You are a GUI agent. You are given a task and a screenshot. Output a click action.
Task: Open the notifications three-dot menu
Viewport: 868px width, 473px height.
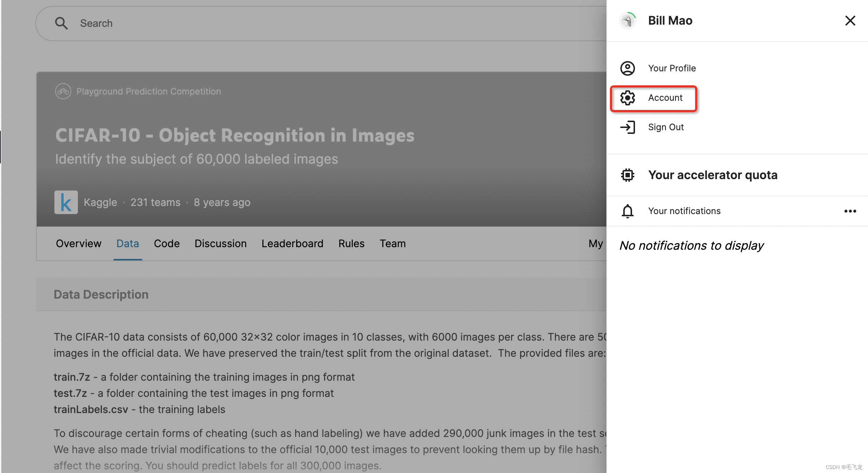(x=850, y=211)
